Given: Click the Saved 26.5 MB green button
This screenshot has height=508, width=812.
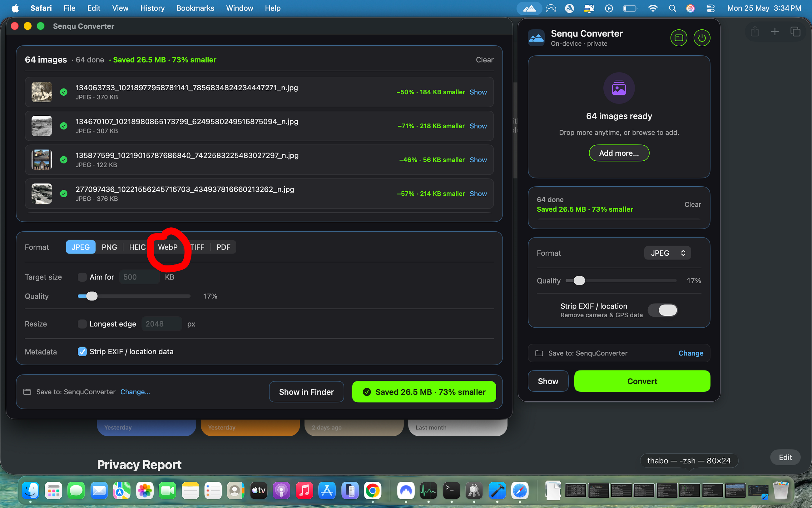Looking at the screenshot, I should coord(424,392).
